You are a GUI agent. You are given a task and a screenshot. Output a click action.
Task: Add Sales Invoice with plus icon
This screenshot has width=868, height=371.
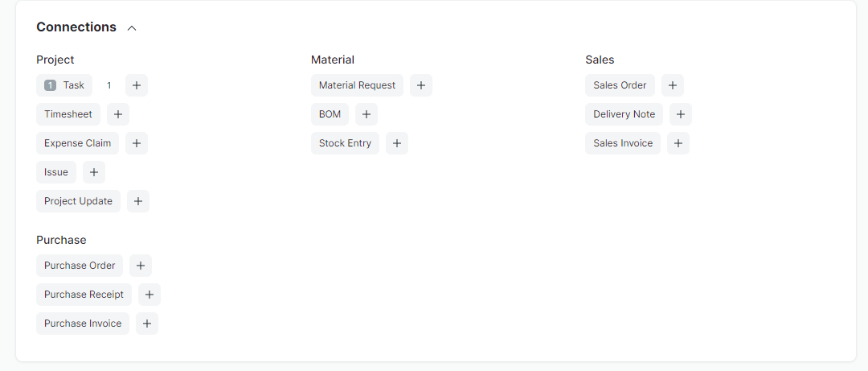pyautogui.click(x=678, y=143)
